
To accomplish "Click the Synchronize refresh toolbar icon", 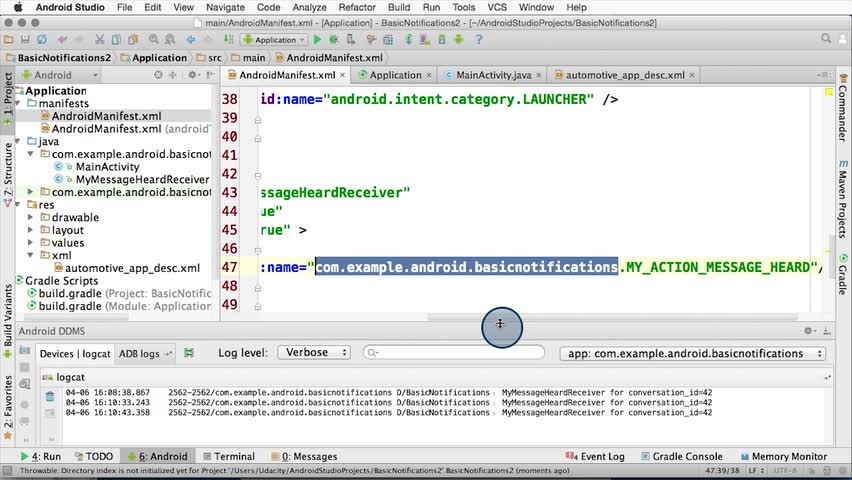I will click(42, 40).
